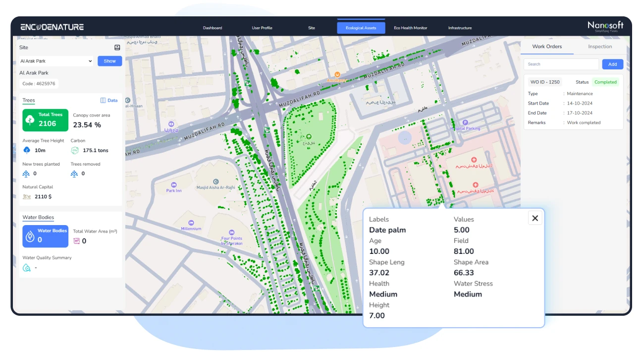Toggle the Trees section underline tab
Screen dimensions: 644x352
pos(29,100)
